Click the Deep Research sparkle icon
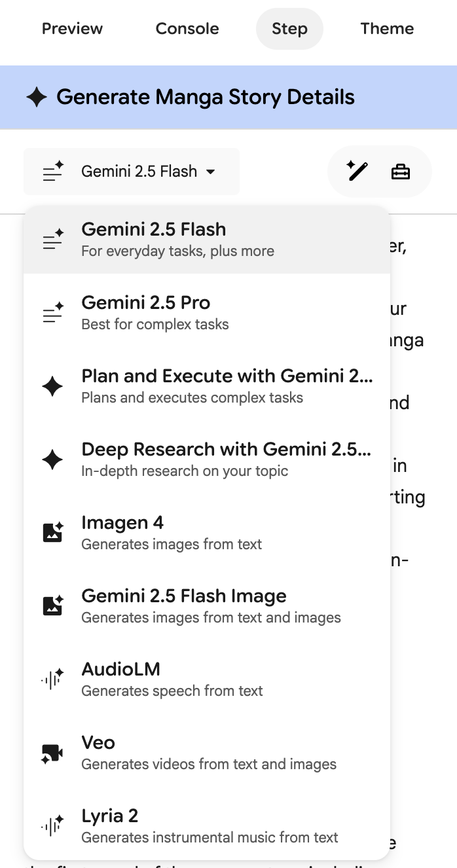This screenshot has width=457, height=868. [52, 460]
